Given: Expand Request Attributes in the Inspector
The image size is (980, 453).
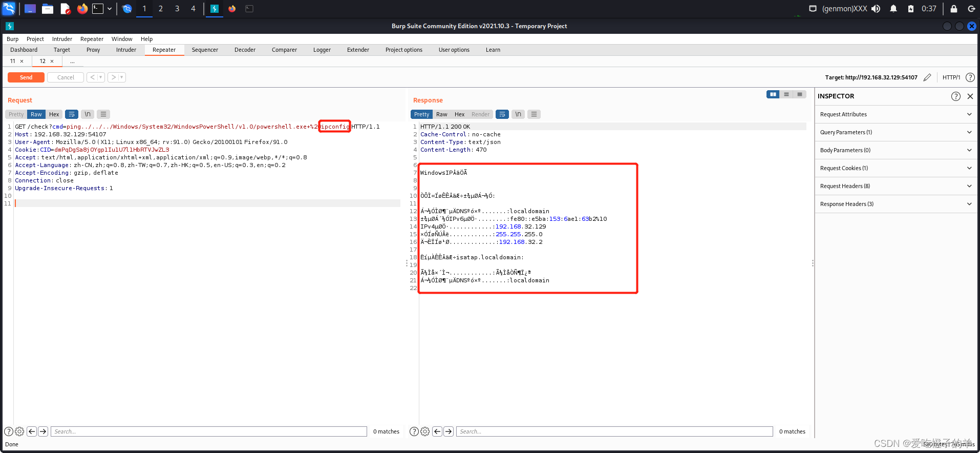Looking at the screenshot, I should (x=896, y=114).
